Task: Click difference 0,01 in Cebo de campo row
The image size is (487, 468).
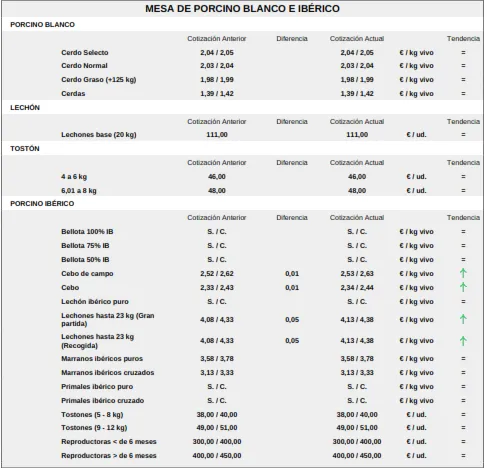Action: point(292,274)
